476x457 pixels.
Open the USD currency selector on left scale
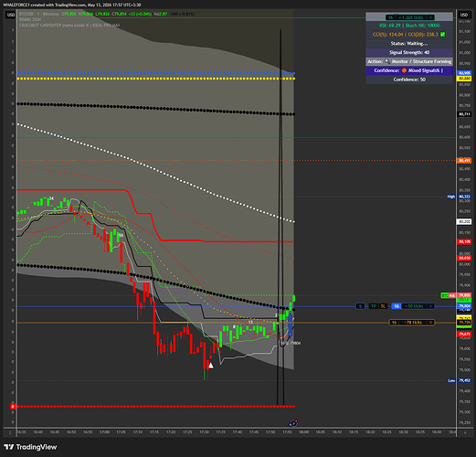(x=11, y=15)
